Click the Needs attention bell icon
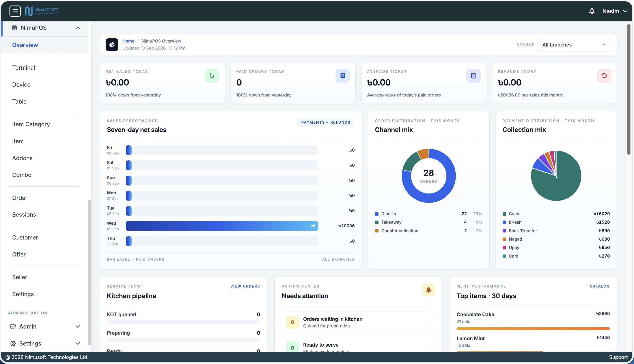The width and height of the screenshot is (634, 364). [428, 290]
